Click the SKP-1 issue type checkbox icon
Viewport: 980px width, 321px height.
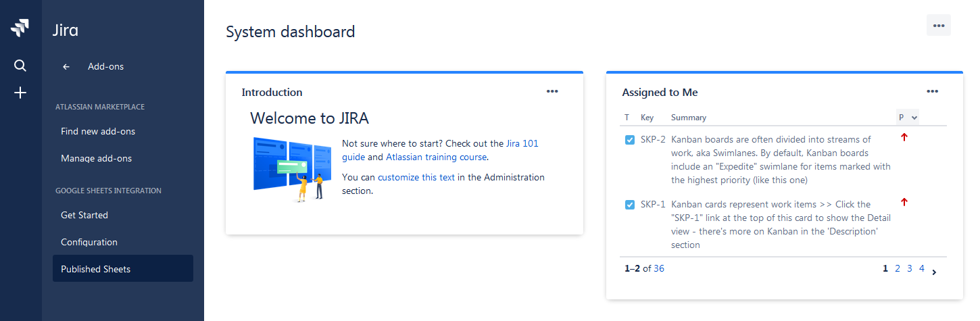pos(630,205)
